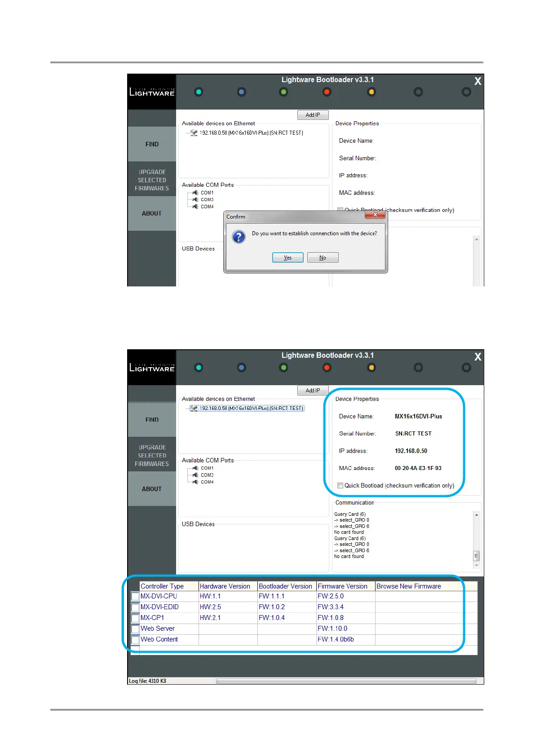Select 192.168.0.50 device in upper Ethernet list
Screen dimensions: 535x756
(x=251, y=133)
